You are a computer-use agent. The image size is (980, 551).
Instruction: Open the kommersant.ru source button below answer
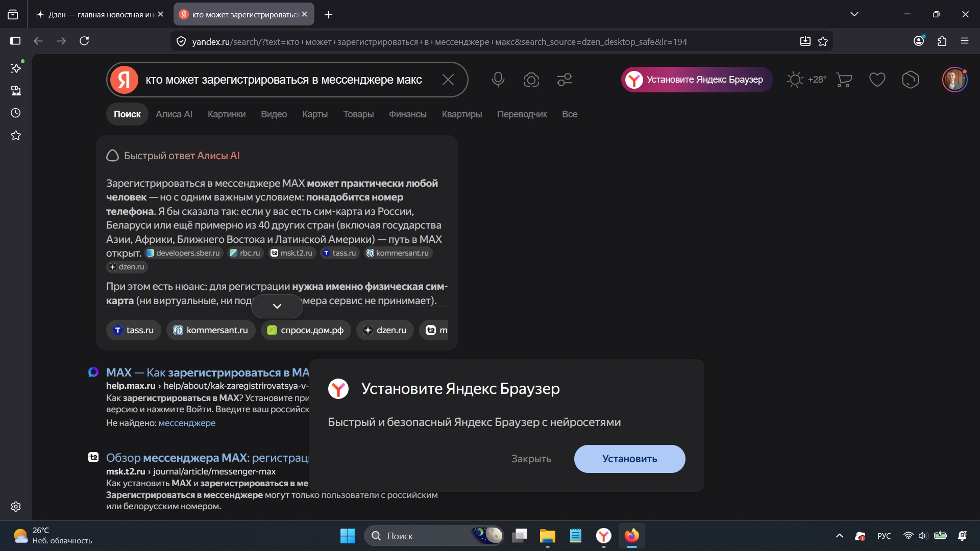[211, 330]
